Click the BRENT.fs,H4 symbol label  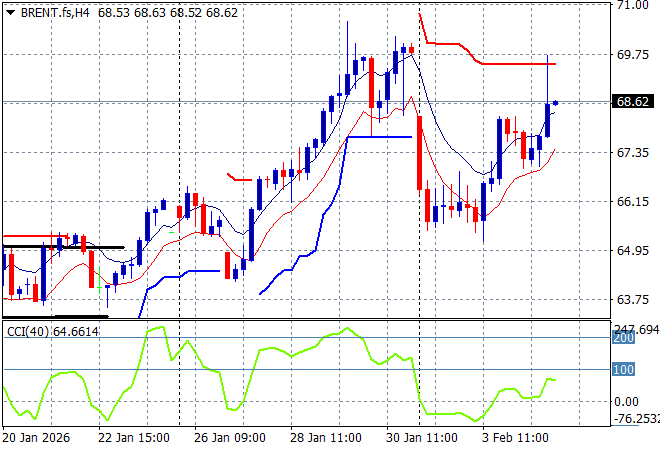click(x=48, y=9)
